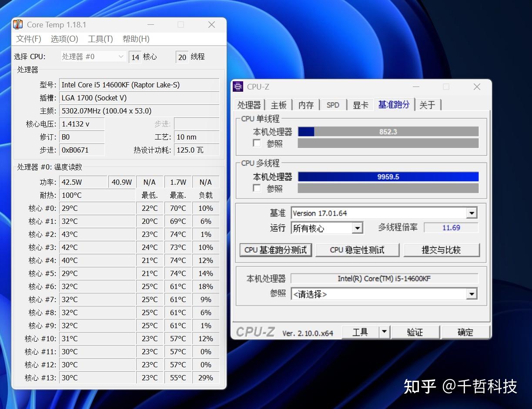Screen dimensions: 532x409
Task: Click the 工具 button in CPU-Z
Action: click(360, 332)
